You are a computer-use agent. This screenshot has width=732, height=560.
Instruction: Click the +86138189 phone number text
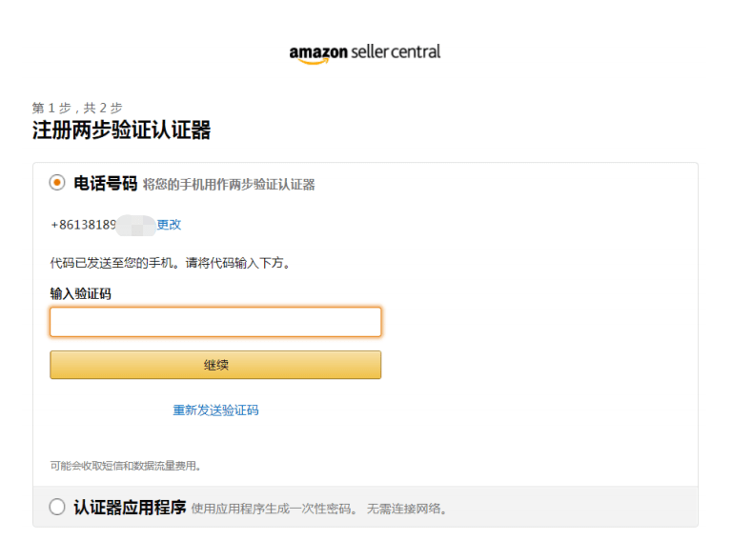(x=83, y=225)
